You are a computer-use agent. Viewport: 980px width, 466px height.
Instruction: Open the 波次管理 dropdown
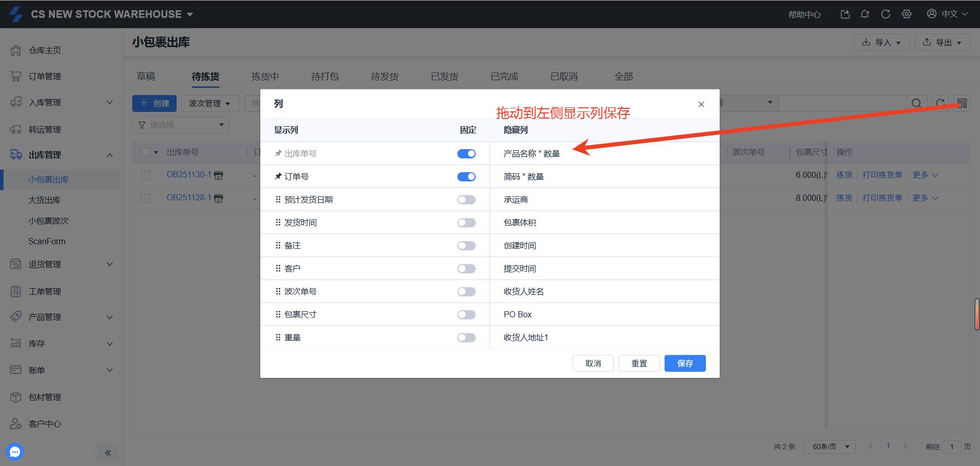coord(209,103)
